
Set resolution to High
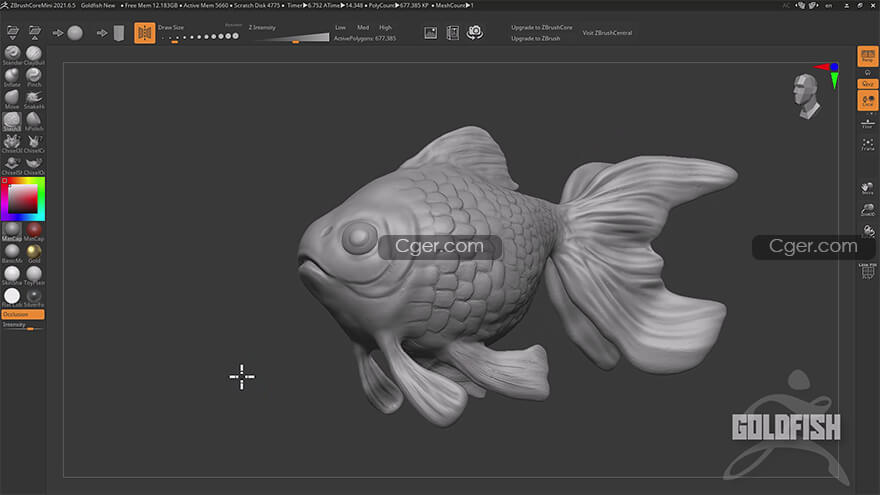coord(386,28)
